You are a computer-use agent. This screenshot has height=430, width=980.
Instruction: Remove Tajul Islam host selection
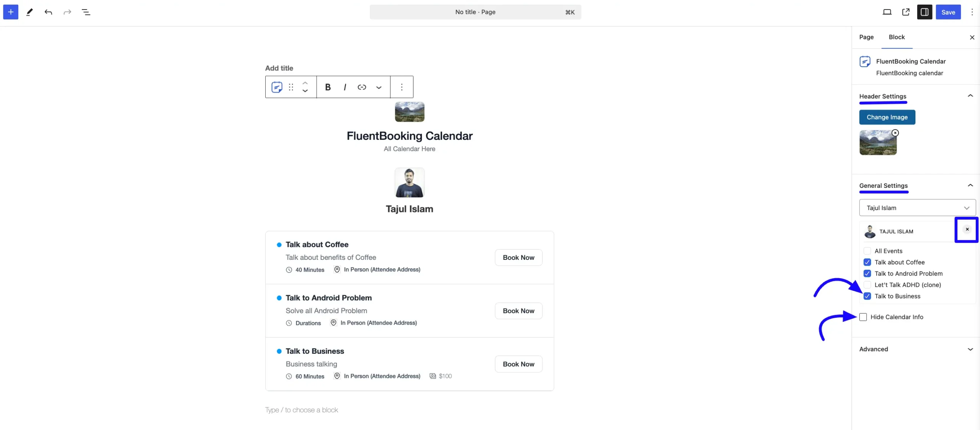point(967,229)
